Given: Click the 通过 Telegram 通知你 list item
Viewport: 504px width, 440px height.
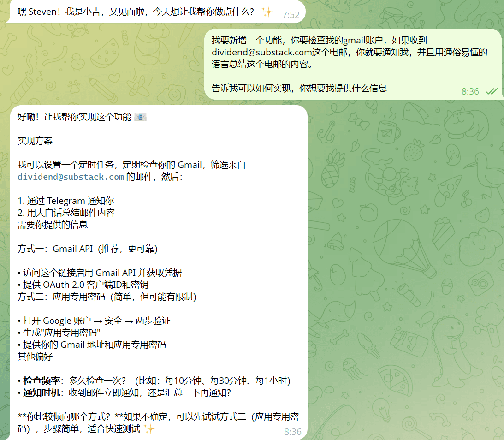Looking at the screenshot, I should pos(66,201).
